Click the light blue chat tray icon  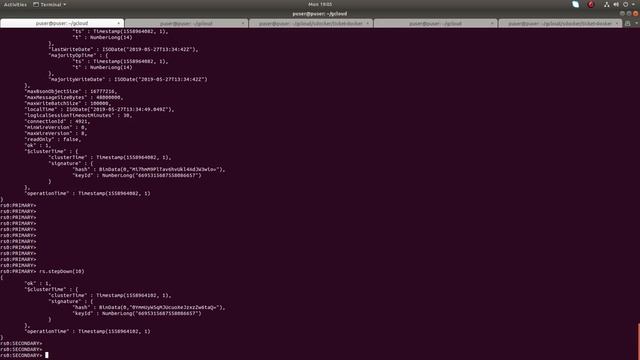(576, 4)
